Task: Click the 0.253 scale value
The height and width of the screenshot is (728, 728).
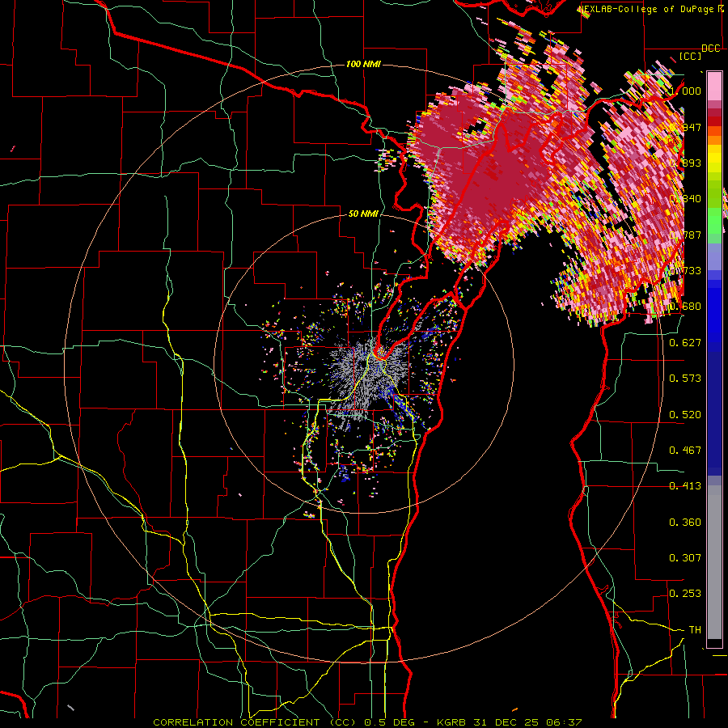Action: pyautogui.click(x=685, y=594)
